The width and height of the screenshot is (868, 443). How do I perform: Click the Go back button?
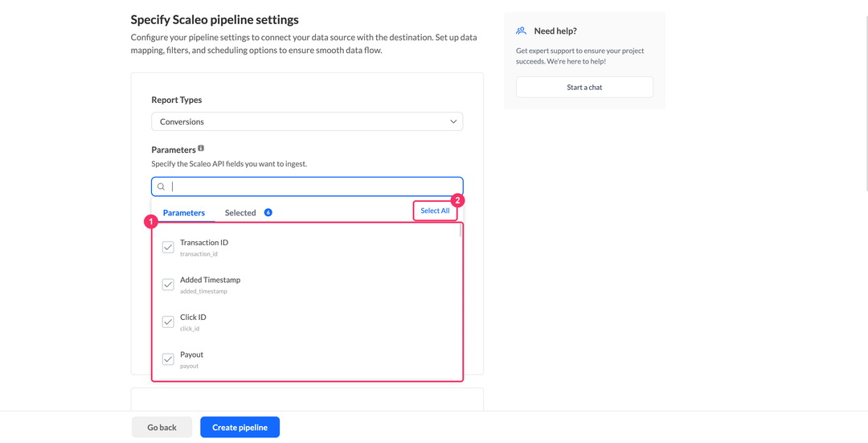(162, 428)
